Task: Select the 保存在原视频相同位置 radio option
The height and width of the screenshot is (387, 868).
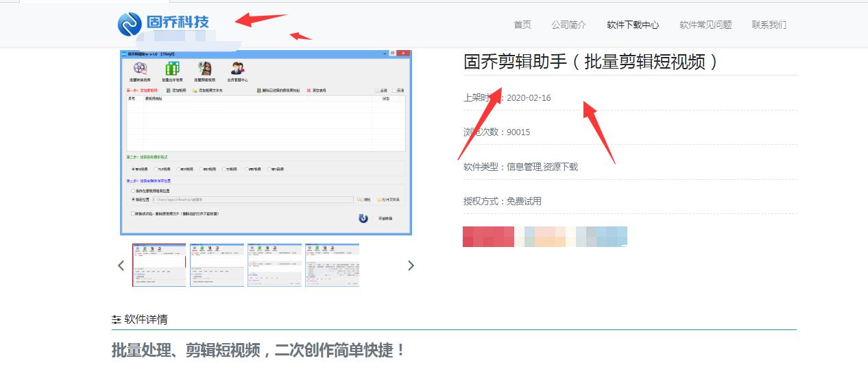Action: pyautogui.click(x=133, y=191)
